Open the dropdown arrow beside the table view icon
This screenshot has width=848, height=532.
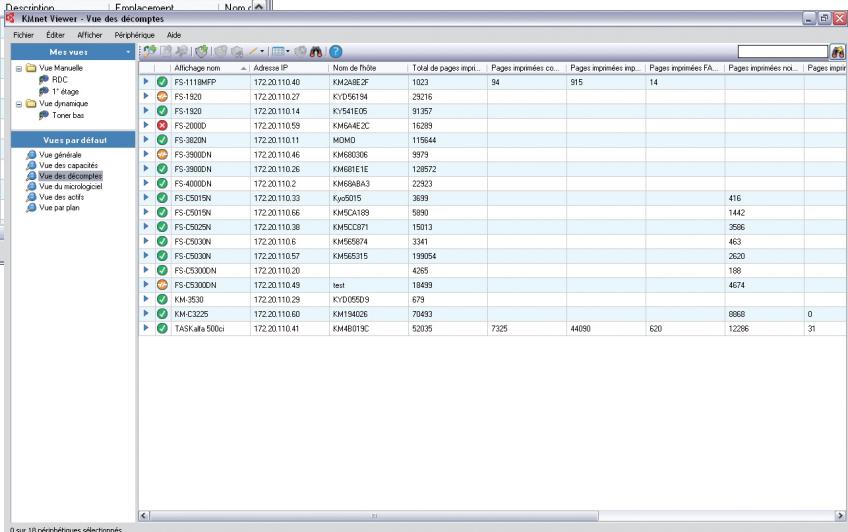[288, 51]
